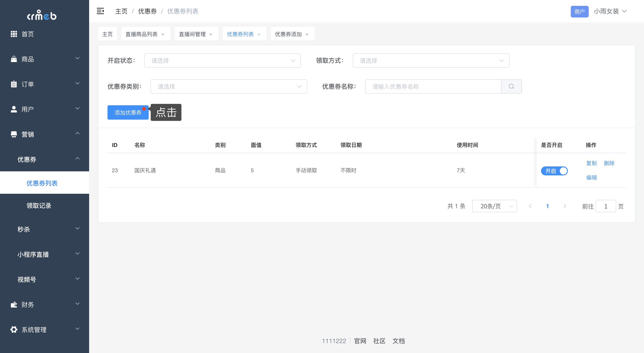Screen dimensions: 644x353
Task: Open the 开启状态 dropdown
Action: [222, 60]
